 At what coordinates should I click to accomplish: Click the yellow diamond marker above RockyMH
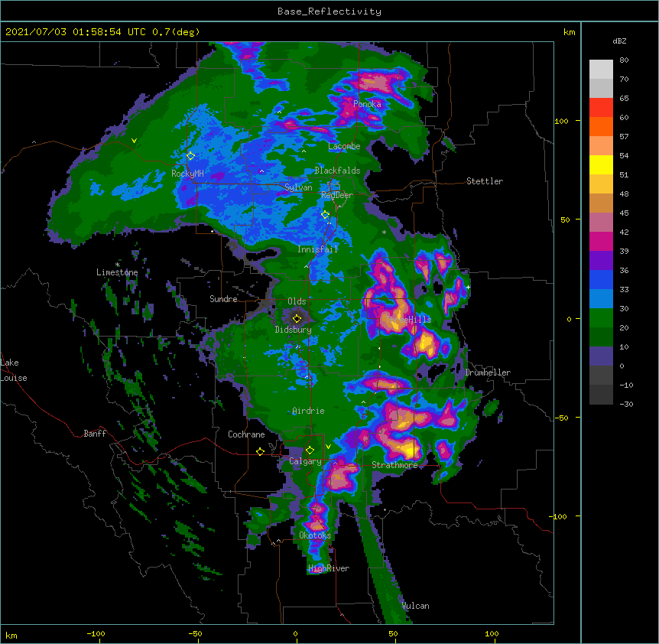pyautogui.click(x=190, y=156)
